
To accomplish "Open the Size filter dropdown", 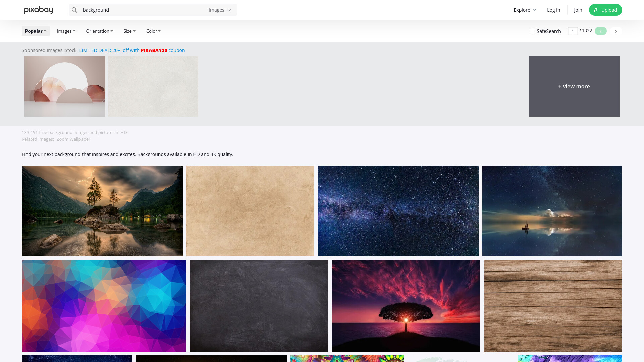I will click(x=129, y=31).
